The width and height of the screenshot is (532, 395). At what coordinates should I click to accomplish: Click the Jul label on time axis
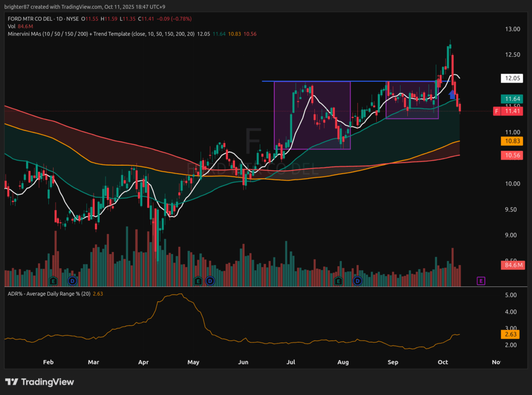tap(291, 361)
